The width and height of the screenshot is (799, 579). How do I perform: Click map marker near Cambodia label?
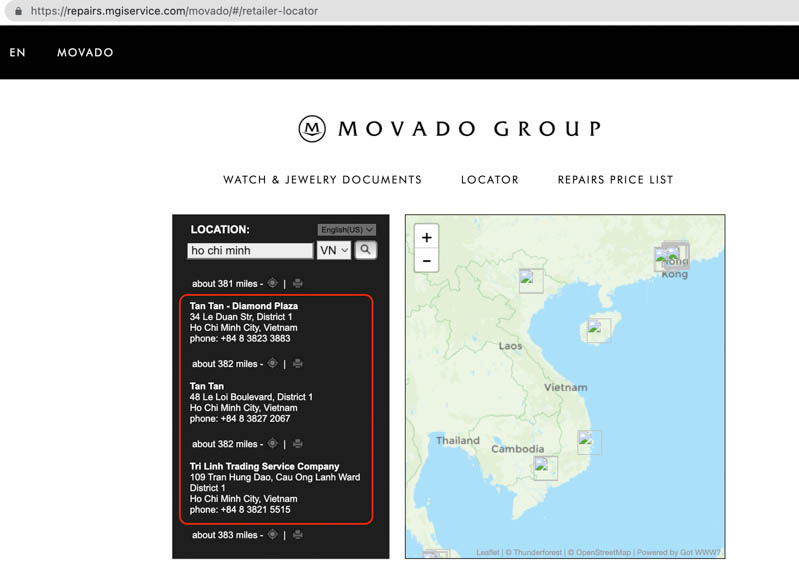[545, 467]
